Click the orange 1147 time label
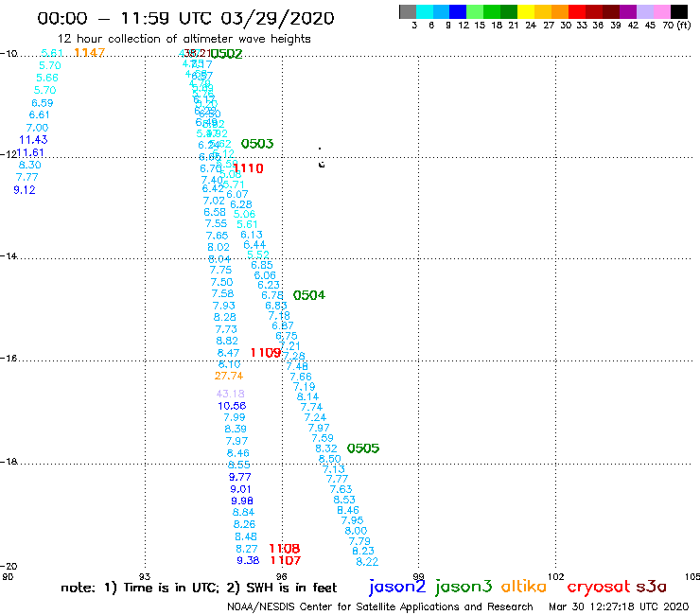700x615 pixels. click(x=89, y=53)
